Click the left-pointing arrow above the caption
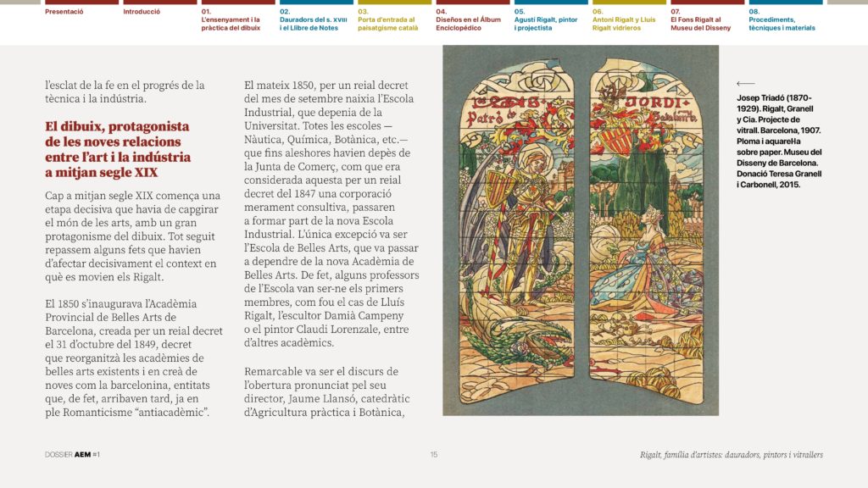868x488 pixels. [745, 83]
